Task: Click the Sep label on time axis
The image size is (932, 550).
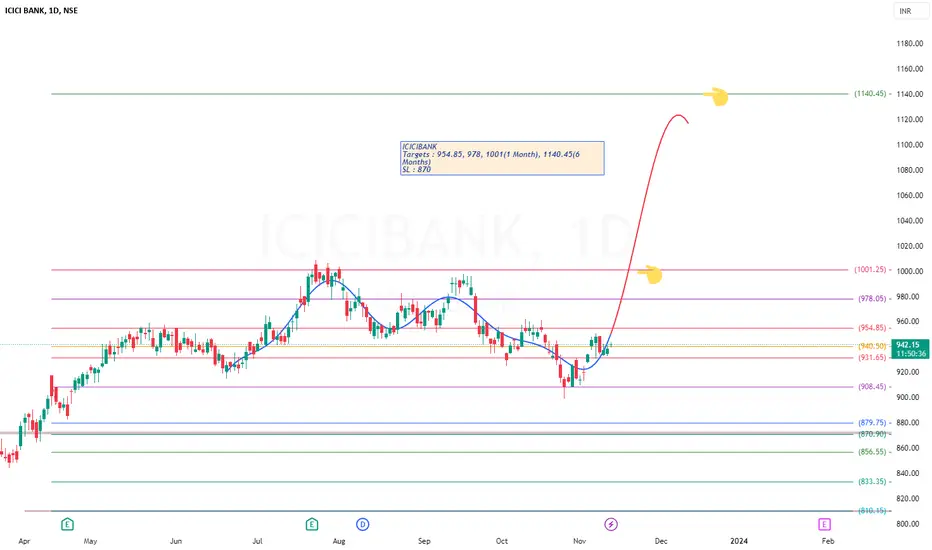Action: coord(424,541)
